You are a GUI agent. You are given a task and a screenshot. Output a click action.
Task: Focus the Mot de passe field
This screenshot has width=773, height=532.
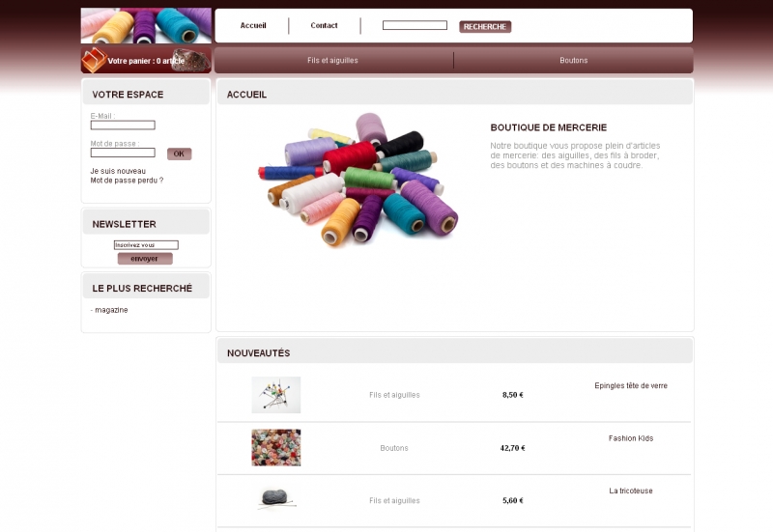pyautogui.click(x=123, y=153)
